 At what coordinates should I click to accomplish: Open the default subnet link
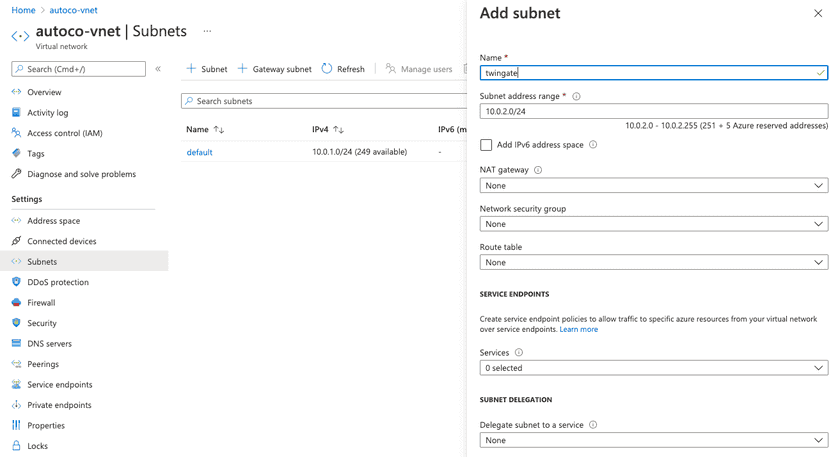(199, 152)
